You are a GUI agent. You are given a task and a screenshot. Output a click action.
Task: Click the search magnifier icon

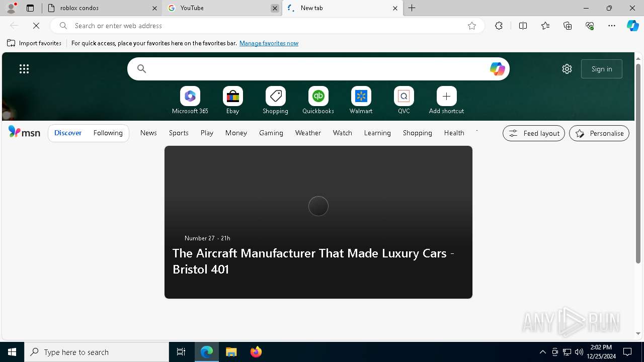(x=141, y=69)
